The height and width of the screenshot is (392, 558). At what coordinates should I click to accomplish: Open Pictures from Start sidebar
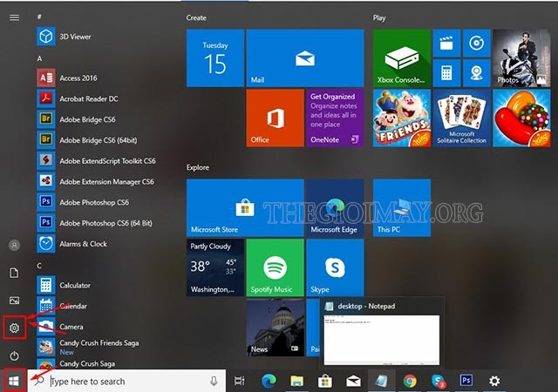pos(14,301)
